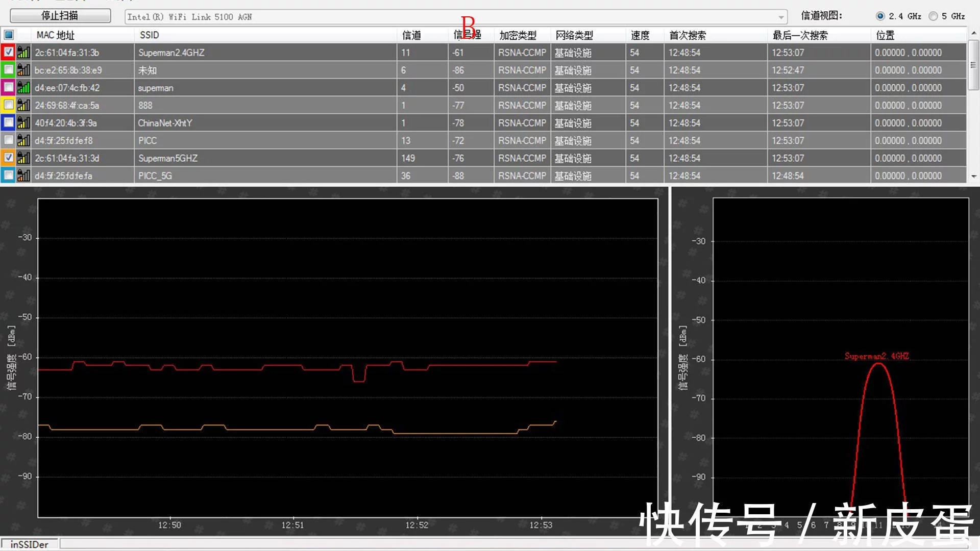Click signal bars icon for 888 row
This screenshot has height=551, width=980.
23,105
